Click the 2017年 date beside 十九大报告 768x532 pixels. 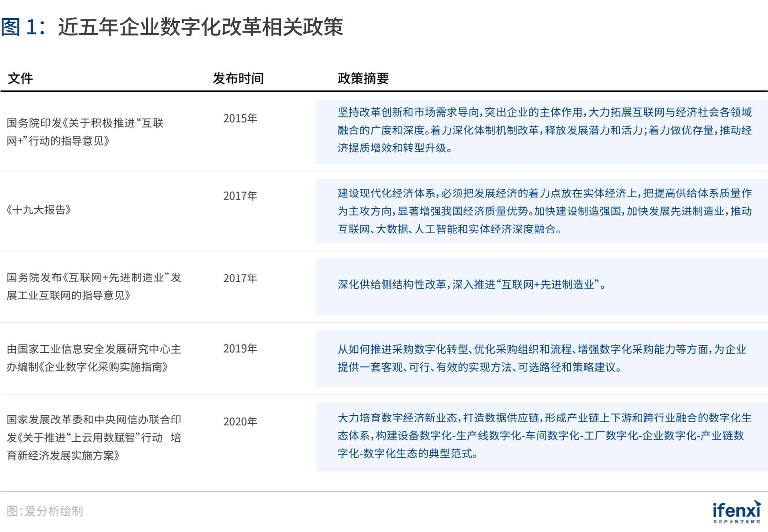click(240, 196)
